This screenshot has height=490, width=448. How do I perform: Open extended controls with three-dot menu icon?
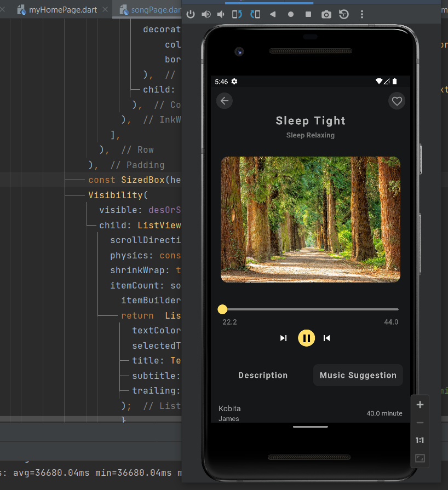[362, 14]
